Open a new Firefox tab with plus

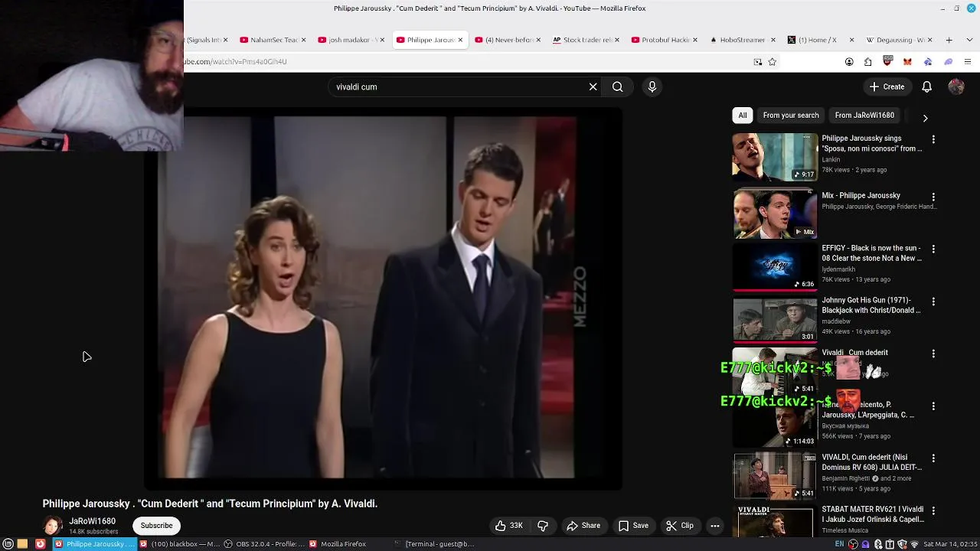949,40
